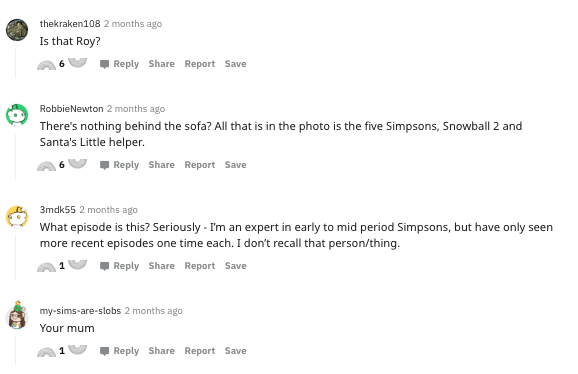Upvote the "Your mum" comment
Screen dimensions: 578x374
tap(46, 352)
